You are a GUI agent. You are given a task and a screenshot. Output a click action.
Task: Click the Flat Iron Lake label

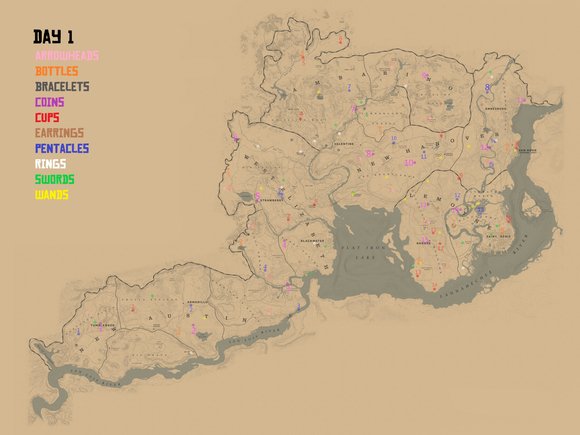coord(363,252)
